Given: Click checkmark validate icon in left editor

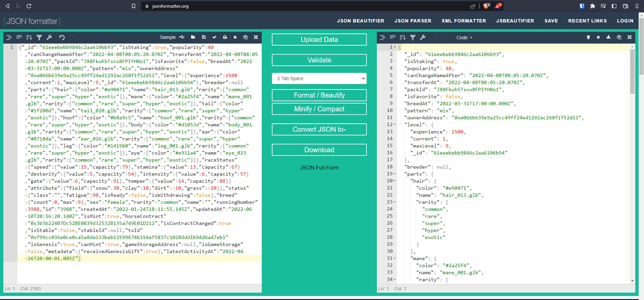Looking at the screenshot, I should (x=214, y=37).
